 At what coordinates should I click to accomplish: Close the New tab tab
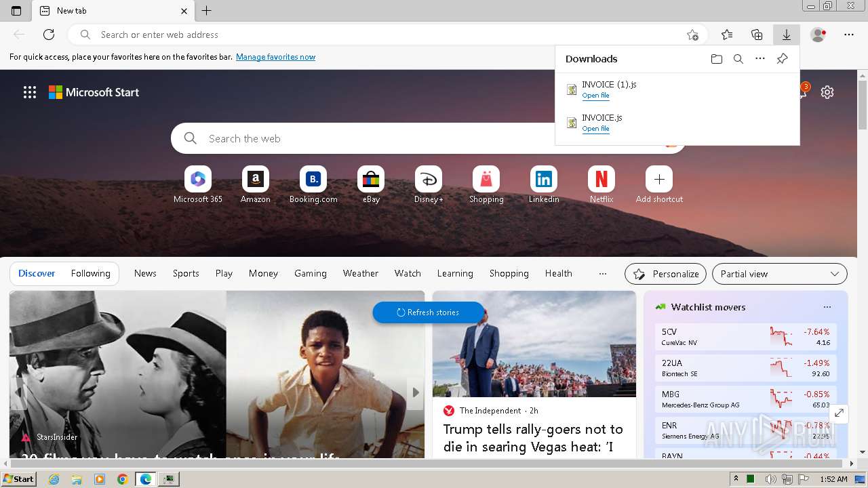tap(184, 11)
